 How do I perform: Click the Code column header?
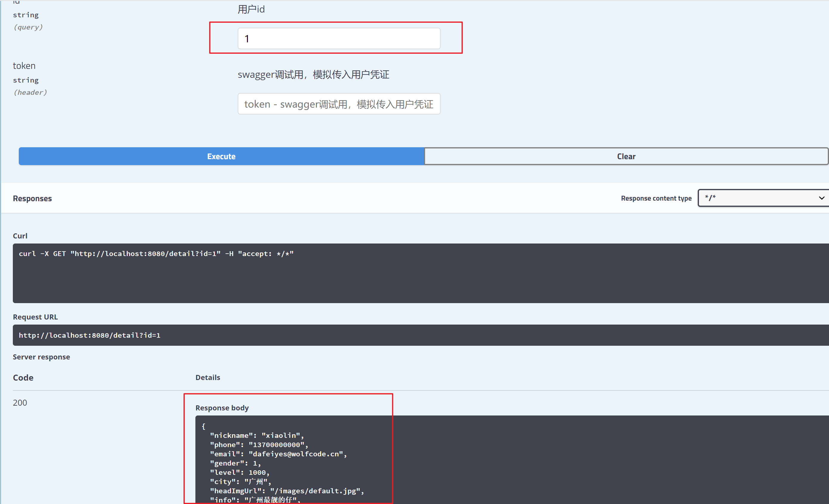pos(23,378)
